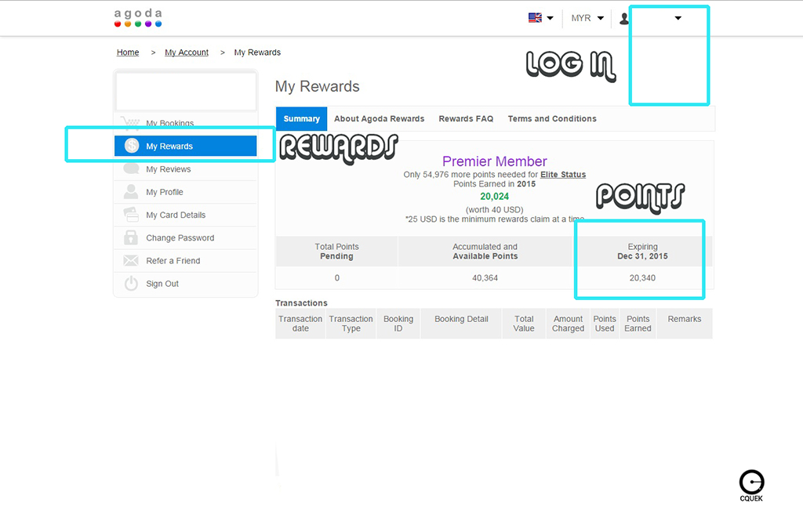Click Sign Out in sidebar
803x532 pixels.
tap(185, 284)
